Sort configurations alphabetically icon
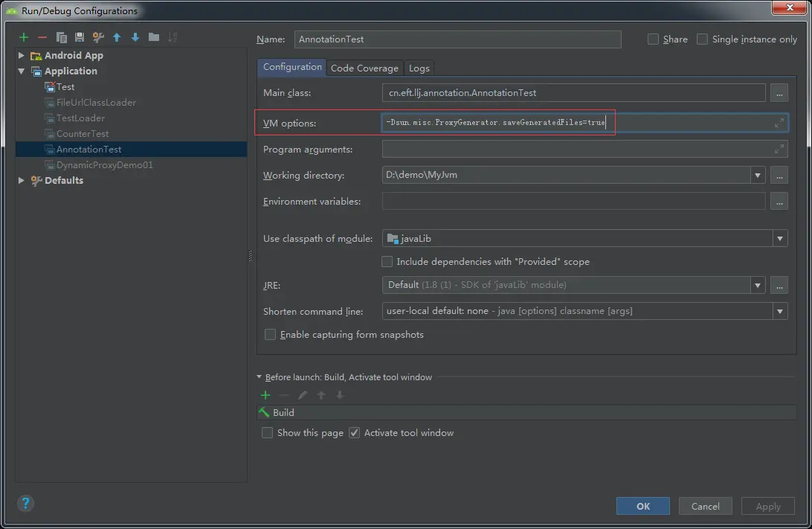 173,37
